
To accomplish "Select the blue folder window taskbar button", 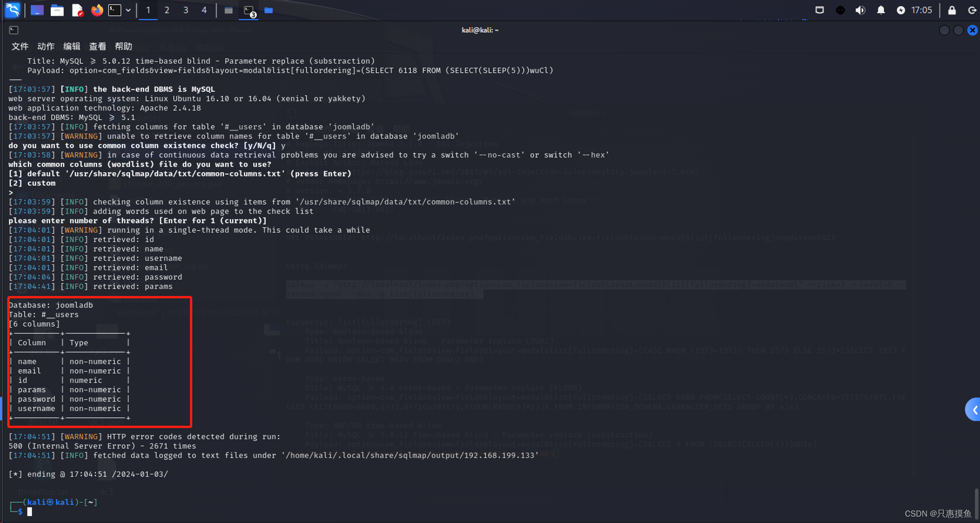I will [269, 10].
